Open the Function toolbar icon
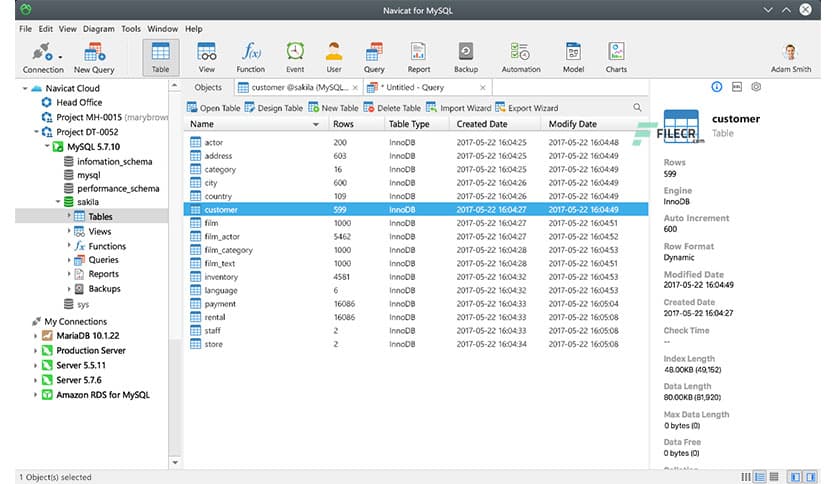 pos(251,58)
